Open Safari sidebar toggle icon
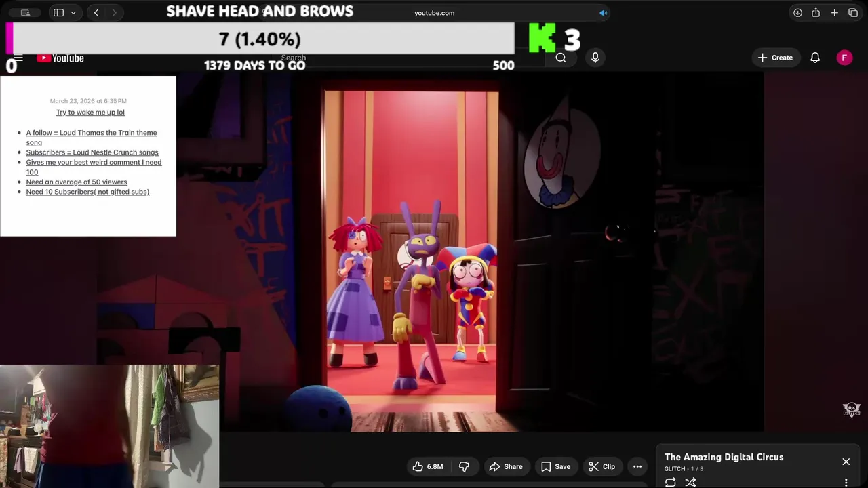The width and height of the screenshot is (868, 488). coord(58,12)
